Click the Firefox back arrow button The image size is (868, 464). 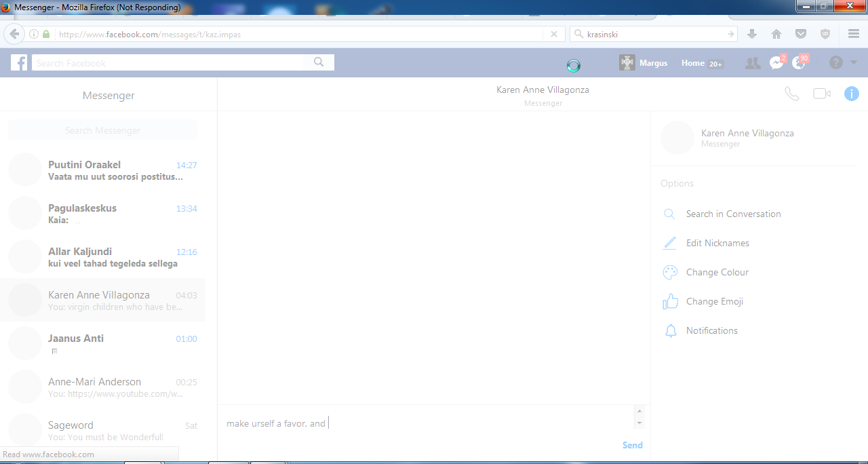coord(14,34)
